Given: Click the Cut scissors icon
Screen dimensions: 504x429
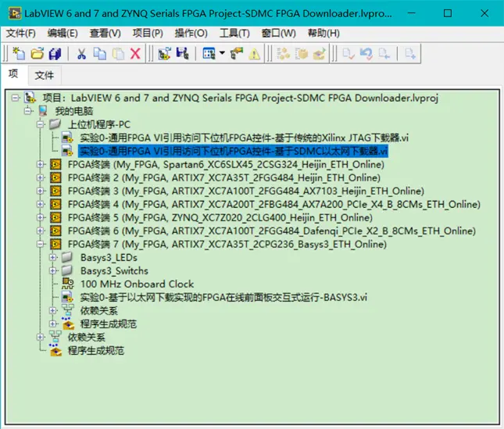Looking at the screenshot, I should tap(81, 53).
